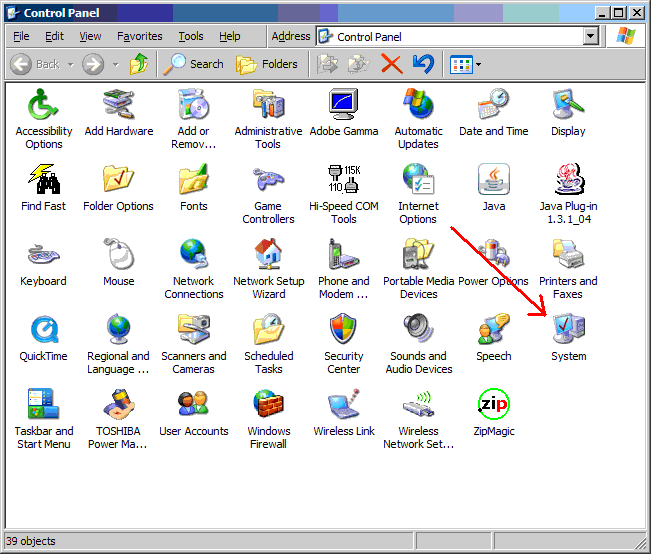The image size is (651, 554).
Task: Click the Search toolbar button
Action: [193, 64]
